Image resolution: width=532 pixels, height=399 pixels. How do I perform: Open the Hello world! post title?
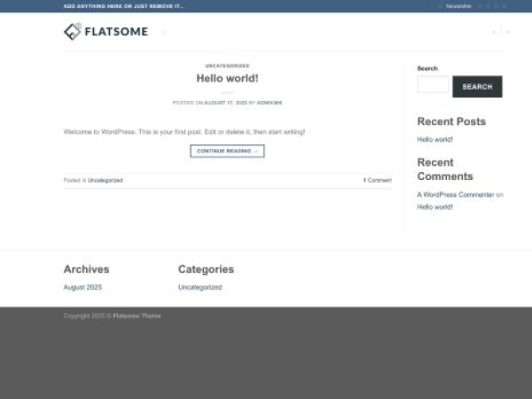click(x=227, y=78)
